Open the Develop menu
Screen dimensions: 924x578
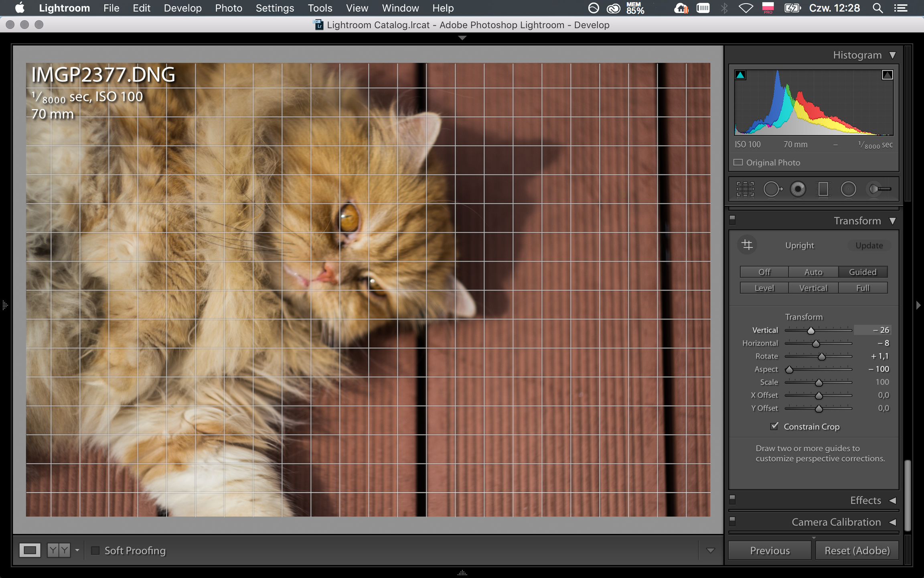coord(182,8)
